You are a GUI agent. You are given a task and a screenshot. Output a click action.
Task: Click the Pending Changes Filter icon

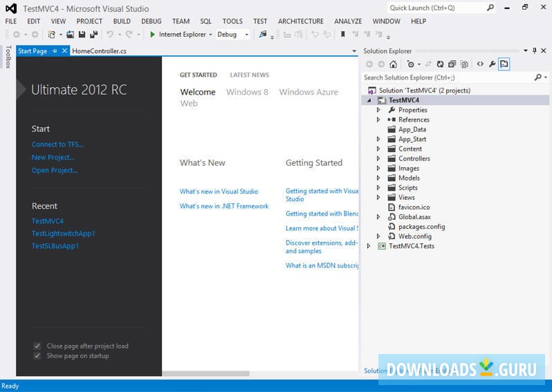[410, 64]
